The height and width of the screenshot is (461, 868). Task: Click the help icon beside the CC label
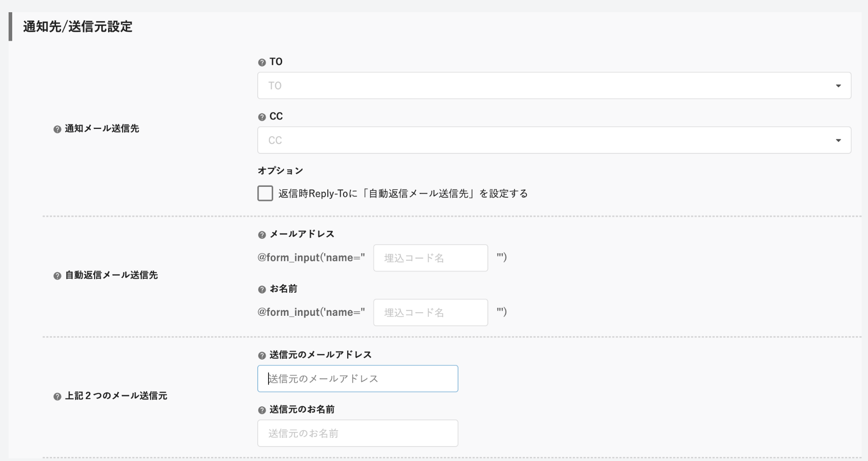pos(262,117)
